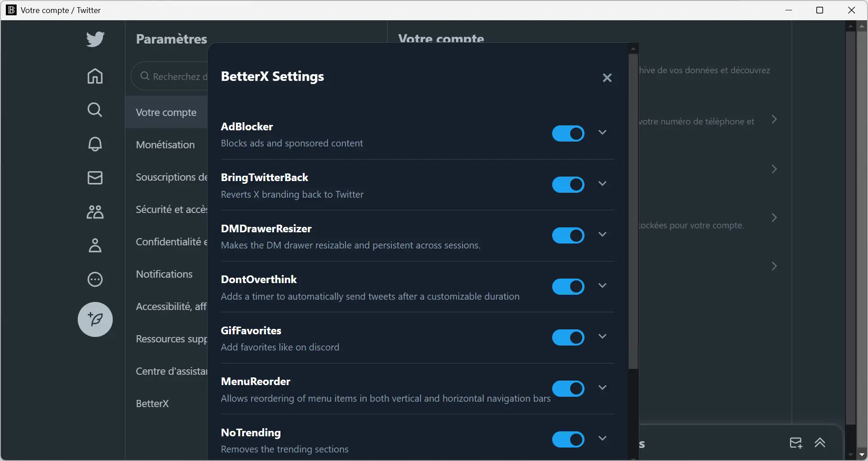Screen dimensions: 868x461
Task: Open the Explore search icon in sidebar
Action: [x=95, y=110]
